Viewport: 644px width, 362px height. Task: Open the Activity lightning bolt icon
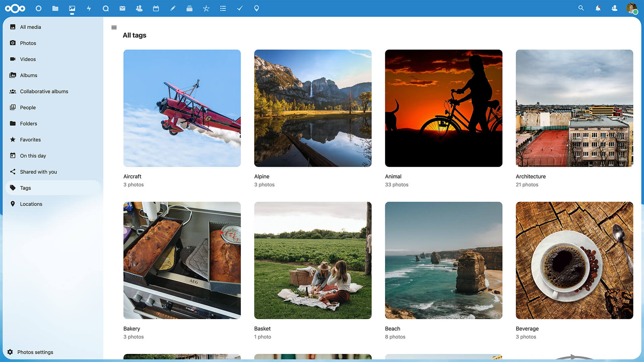[89, 8]
